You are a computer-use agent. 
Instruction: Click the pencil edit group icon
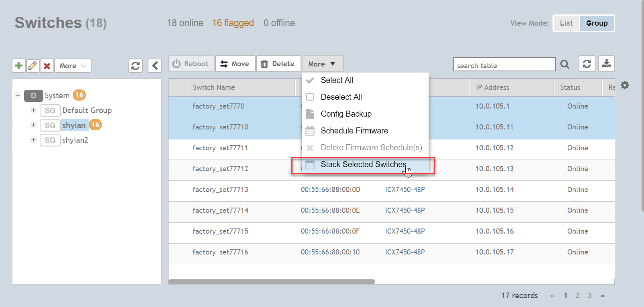click(x=33, y=66)
